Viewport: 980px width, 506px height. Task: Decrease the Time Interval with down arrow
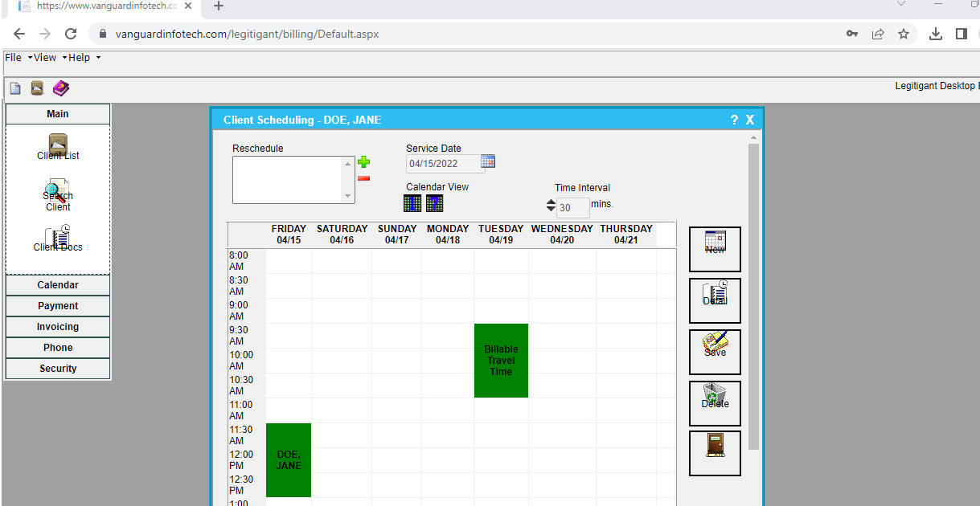551,210
